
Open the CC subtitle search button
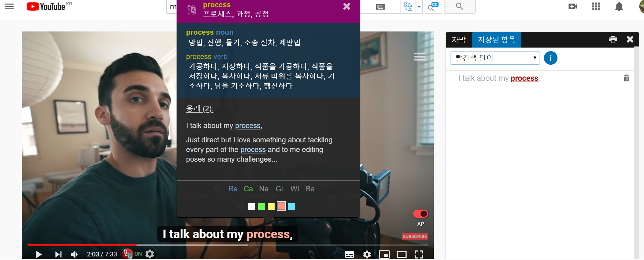(433, 6)
